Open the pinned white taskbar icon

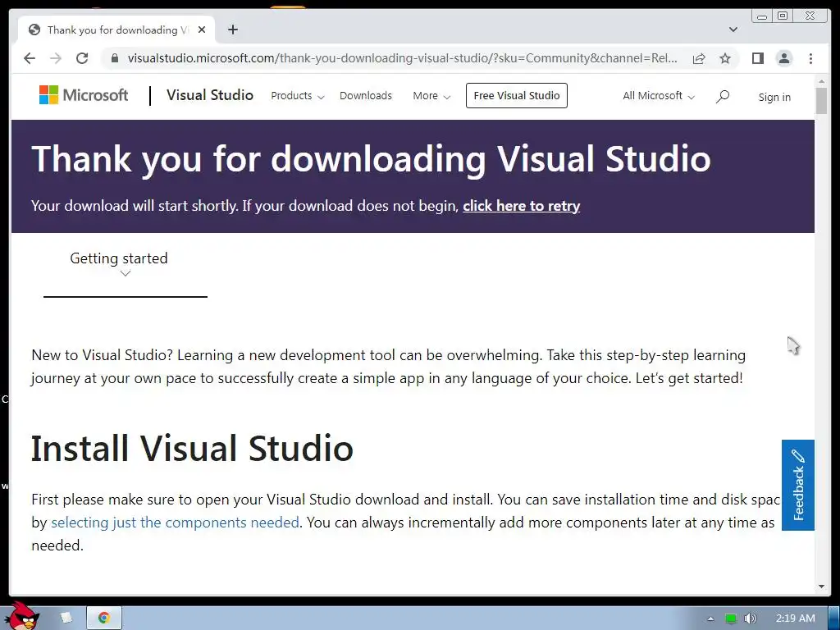[66, 618]
